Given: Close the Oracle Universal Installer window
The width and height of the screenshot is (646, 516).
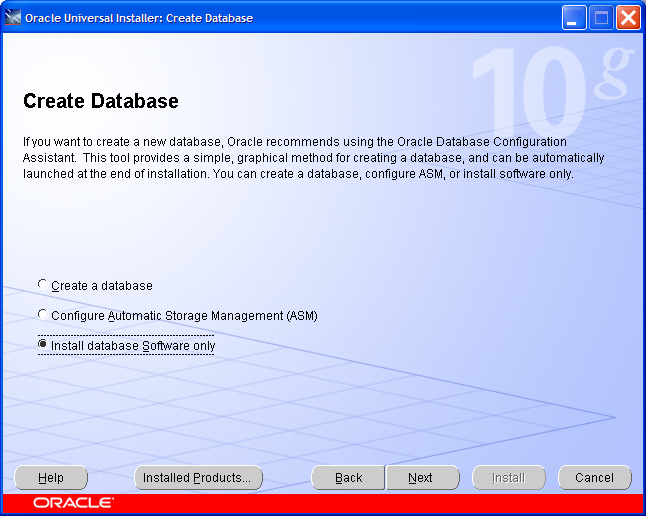Looking at the screenshot, I should coord(628,18).
